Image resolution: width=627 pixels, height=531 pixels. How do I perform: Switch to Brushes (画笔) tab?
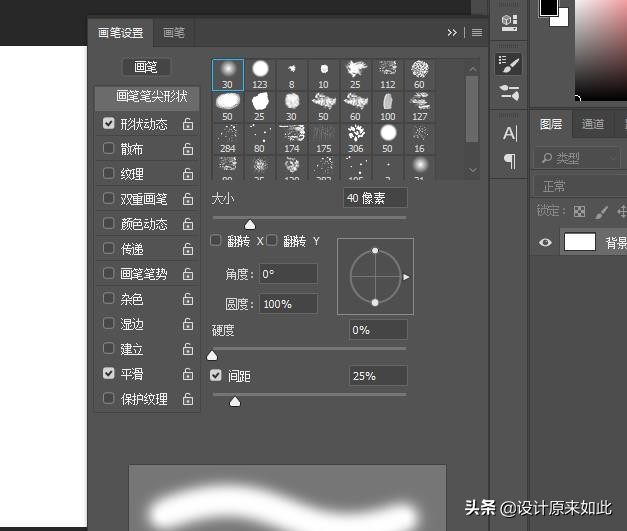tap(174, 32)
